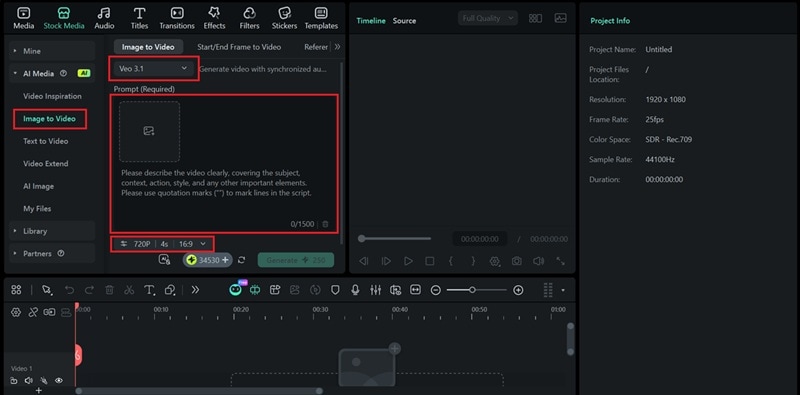Step back one frame in preview
Image resolution: width=800 pixels, height=395 pixels.
click(364, 261)
